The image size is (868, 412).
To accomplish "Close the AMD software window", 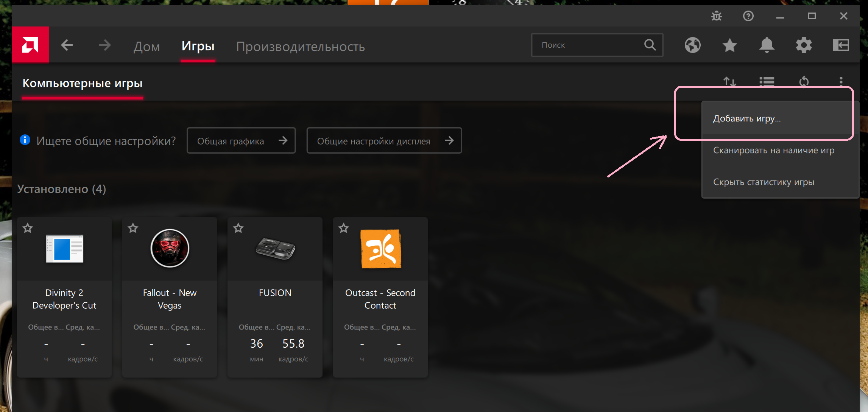I will 844,16.
